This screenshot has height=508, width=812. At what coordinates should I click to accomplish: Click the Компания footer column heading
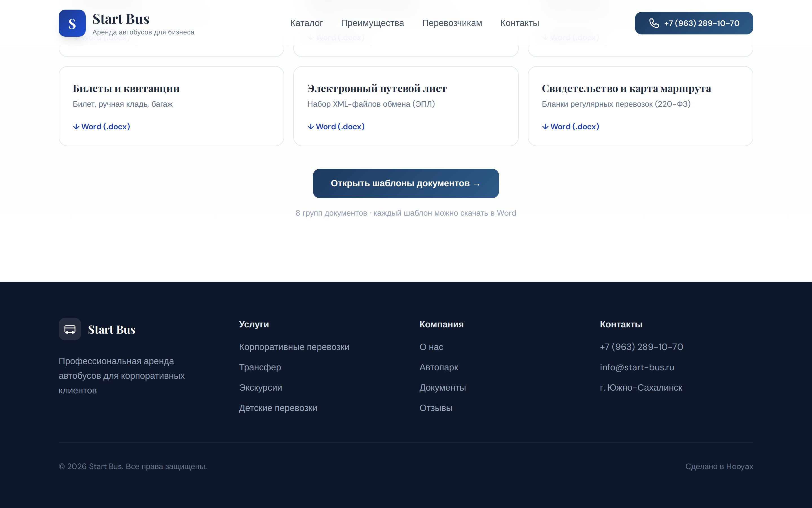[x=441, y=324]
